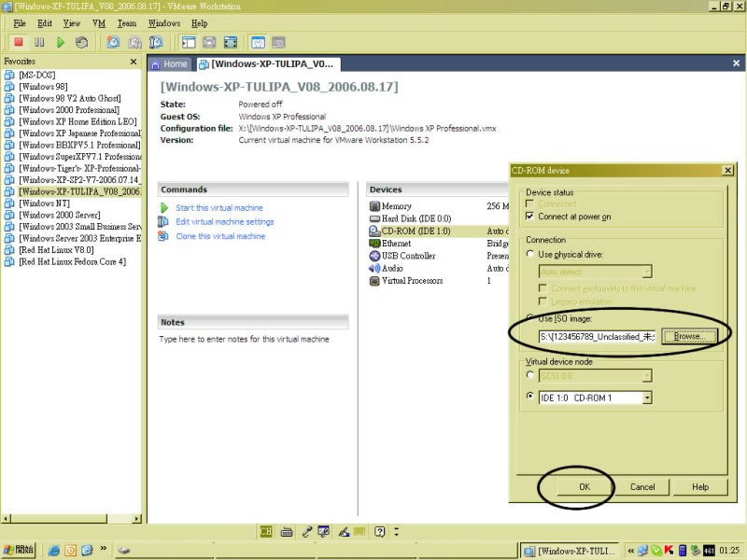
Task: Click the Internet Explorer quick launch icon
Action: click(54, 551)
